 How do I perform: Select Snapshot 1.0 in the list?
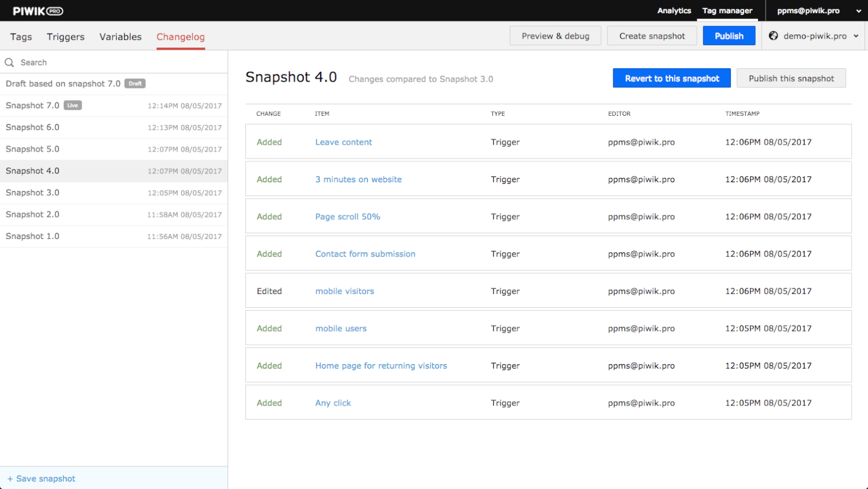113,237
